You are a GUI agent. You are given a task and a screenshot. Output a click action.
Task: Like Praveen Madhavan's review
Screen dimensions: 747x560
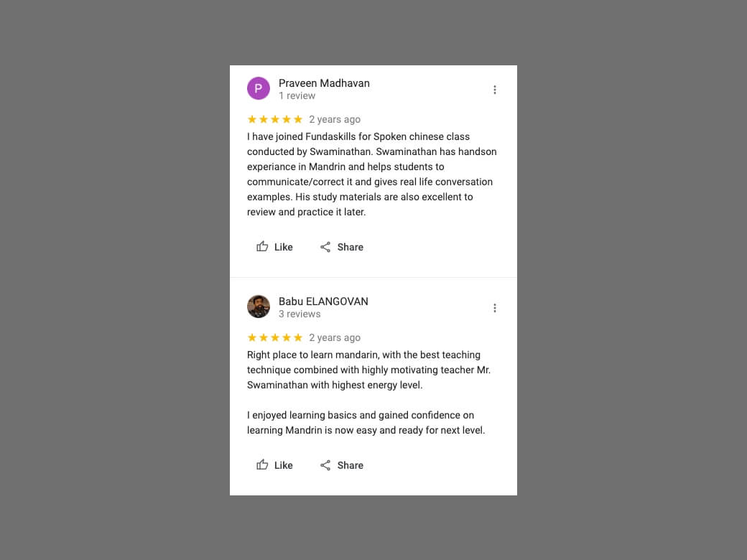point(274,247)
